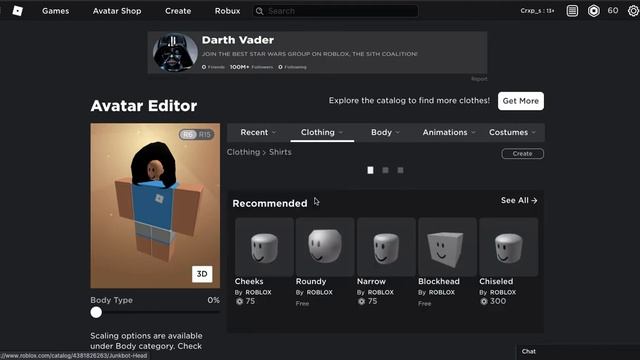
Task: Click the Roundy item name
Action: (x=311, y=281)
